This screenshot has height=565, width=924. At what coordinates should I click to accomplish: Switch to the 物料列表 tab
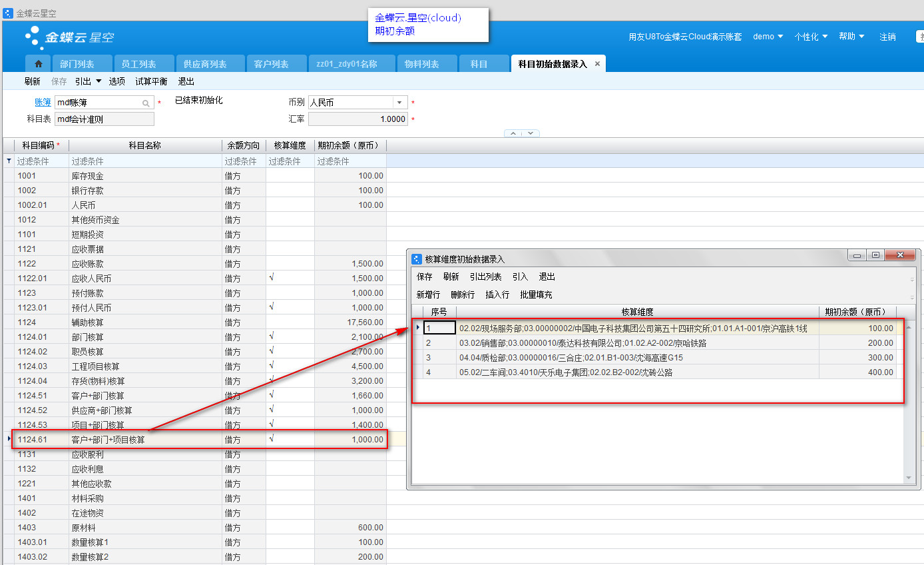pyautogui.click(x=422, y=64)
